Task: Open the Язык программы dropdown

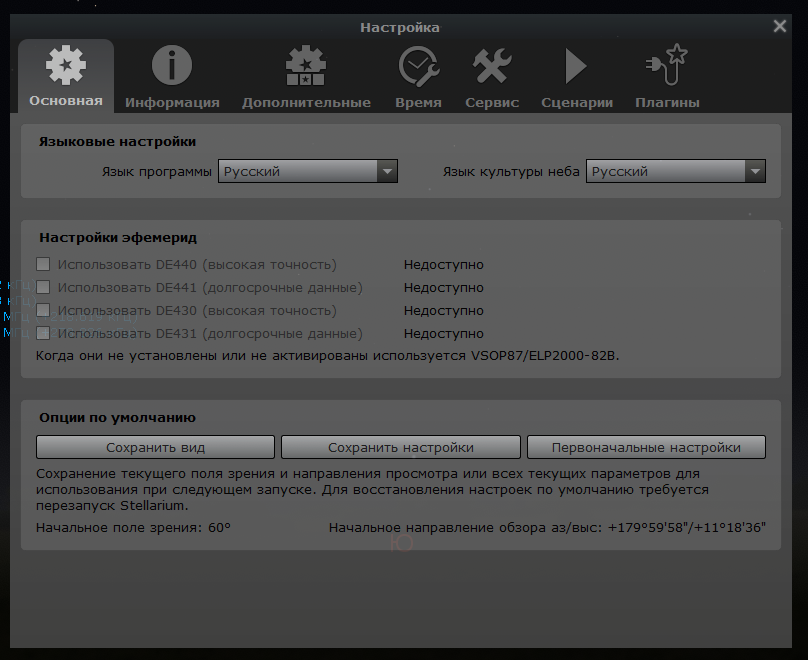Action: pos(308,171)
